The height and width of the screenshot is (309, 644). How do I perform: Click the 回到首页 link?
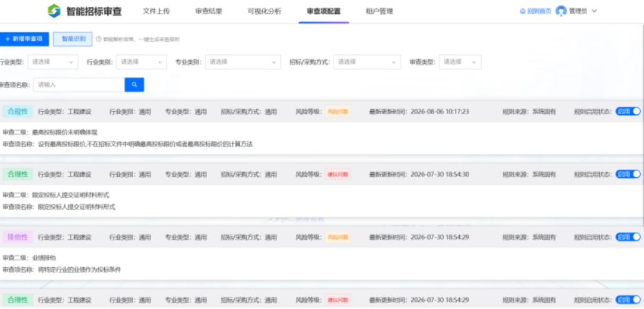click(x=539, y=11)
